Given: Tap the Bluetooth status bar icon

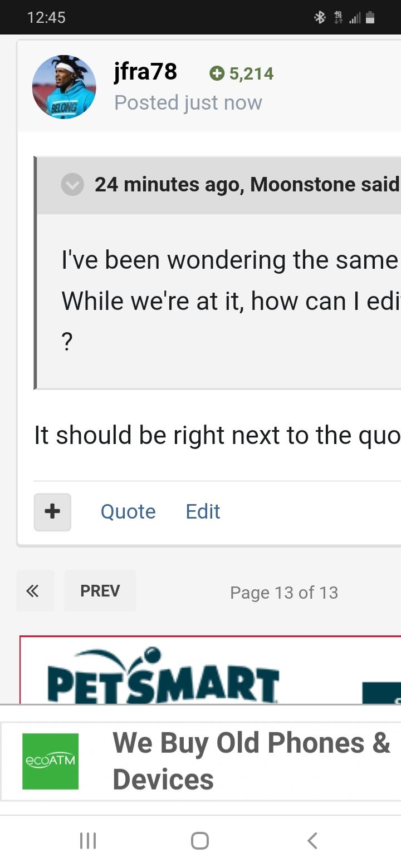Looking at the screenshot, I should pos(320,18).
